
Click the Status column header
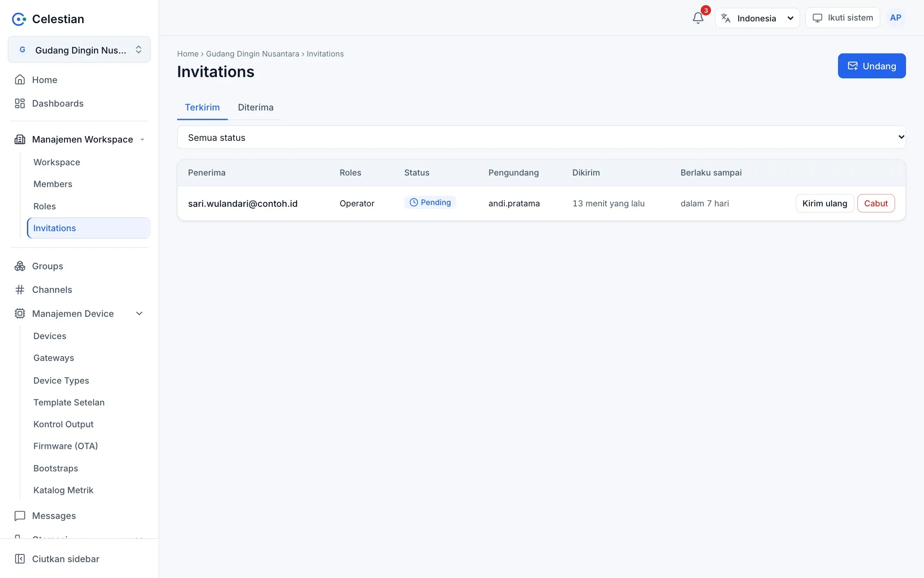click(417, 173)
